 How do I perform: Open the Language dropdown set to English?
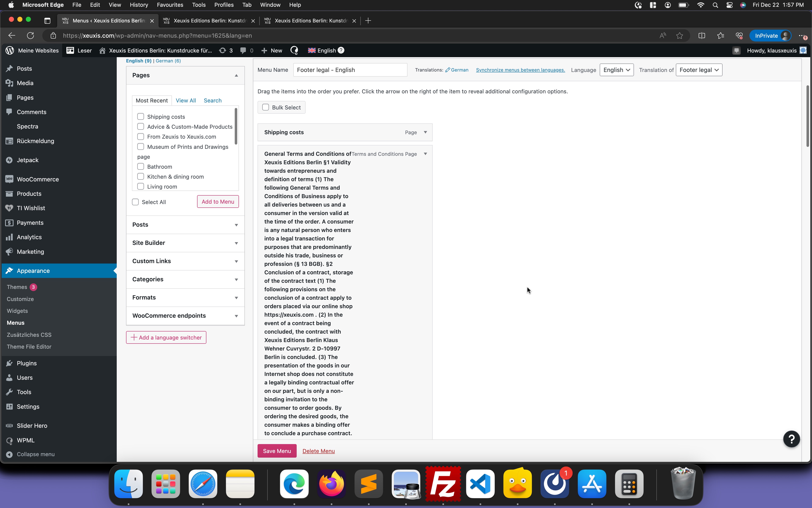(x=616, y=70)
